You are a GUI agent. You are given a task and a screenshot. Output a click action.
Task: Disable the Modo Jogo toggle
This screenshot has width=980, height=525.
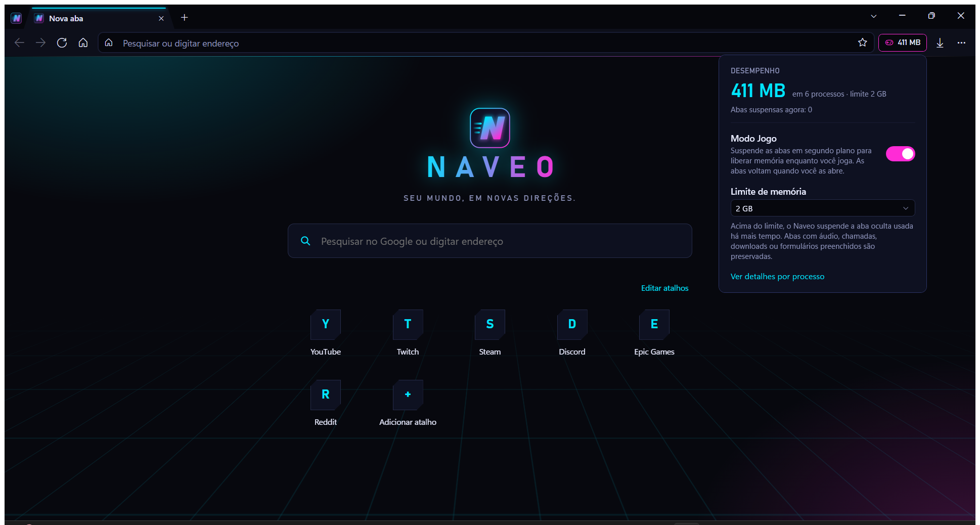point(901,154)
